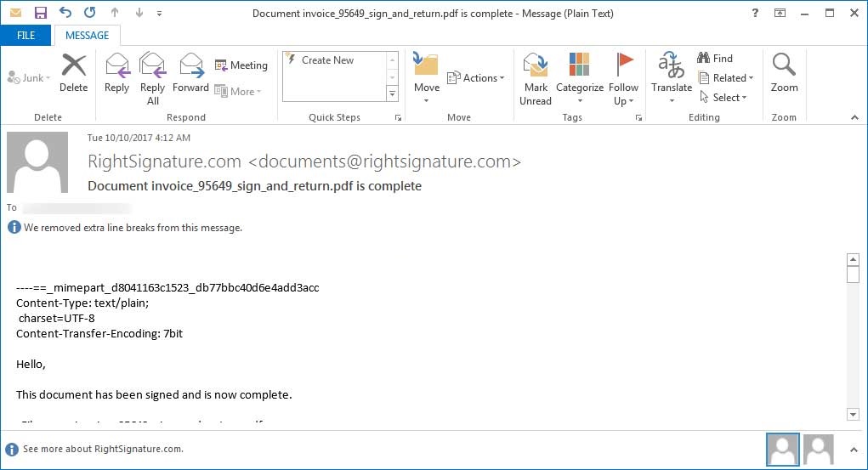Click the info icon beside 'See more about RightSignature.com'

(x=12, y=449)
